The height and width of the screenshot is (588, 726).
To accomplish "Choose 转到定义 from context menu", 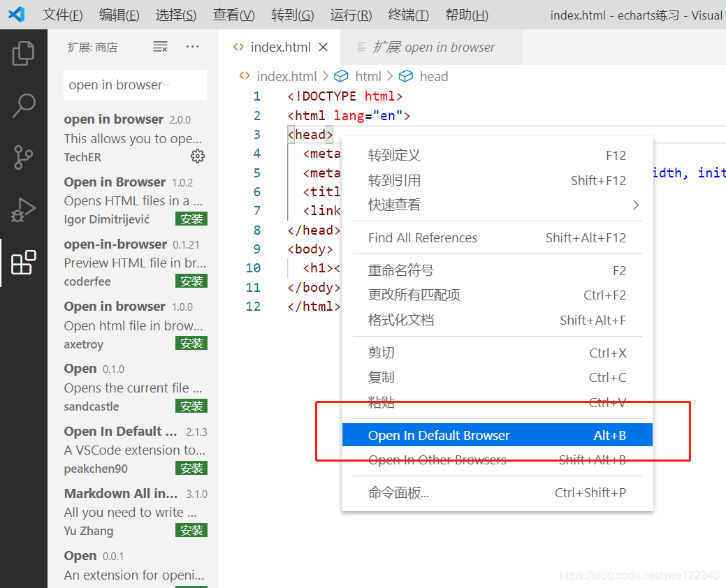I will click(x=498, y=156).
